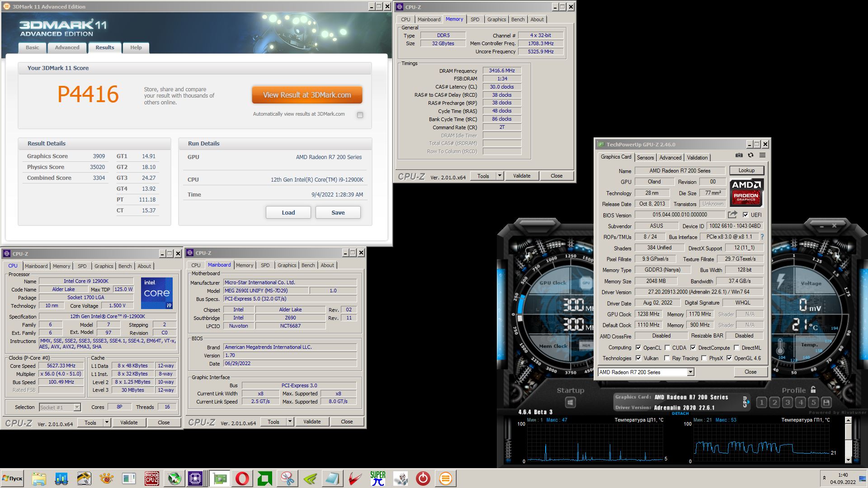The width and height of the screenshot is (868, 488).
Task: Open the GPU-Z hamburger menu
Action: [762, 155]
